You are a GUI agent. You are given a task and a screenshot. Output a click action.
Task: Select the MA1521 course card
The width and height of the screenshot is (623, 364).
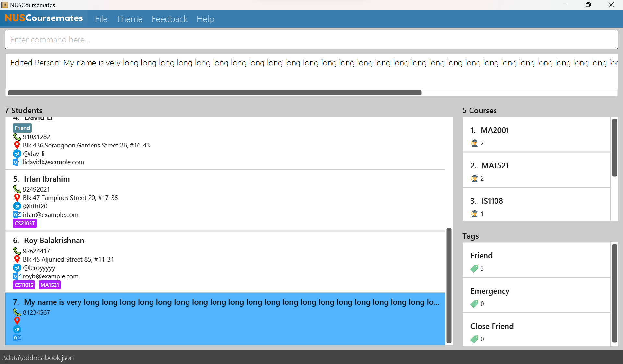click(x=536, y=170)
